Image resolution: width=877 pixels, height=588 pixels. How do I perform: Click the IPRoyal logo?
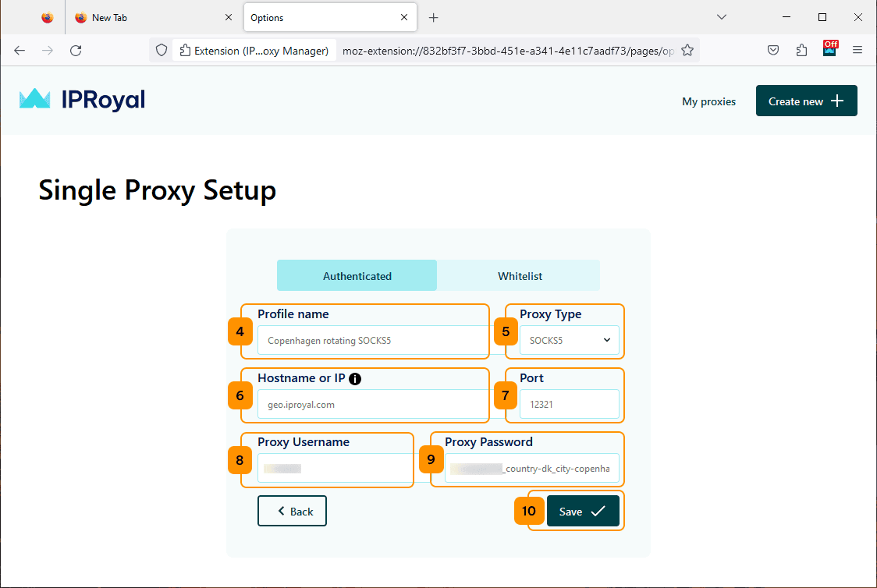click(x=82, y=100)
